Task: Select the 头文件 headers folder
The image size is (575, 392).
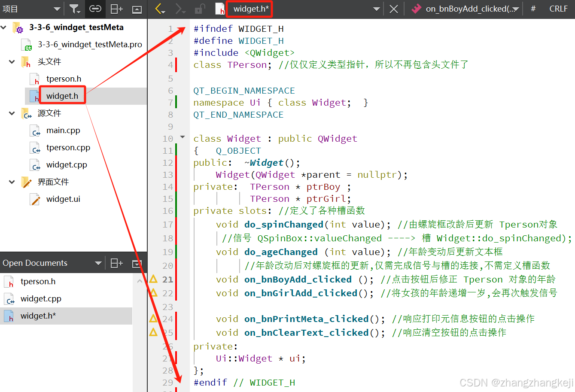Action: pos(49,62)
